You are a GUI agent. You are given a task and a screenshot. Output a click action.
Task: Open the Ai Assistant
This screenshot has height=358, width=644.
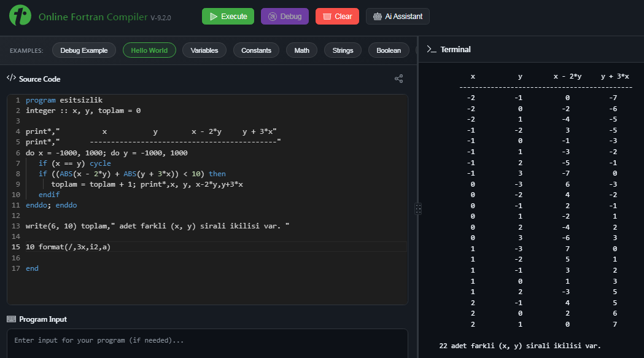[x=398, y=17]
